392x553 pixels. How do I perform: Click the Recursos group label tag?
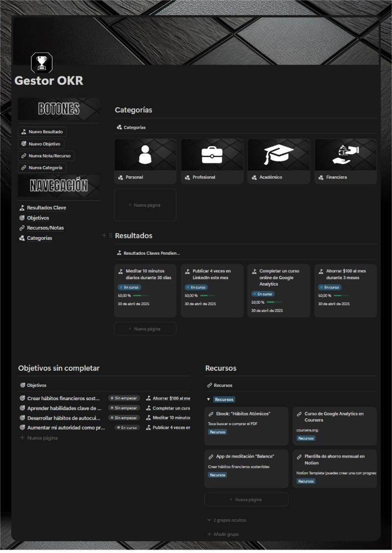click(224, 400)
